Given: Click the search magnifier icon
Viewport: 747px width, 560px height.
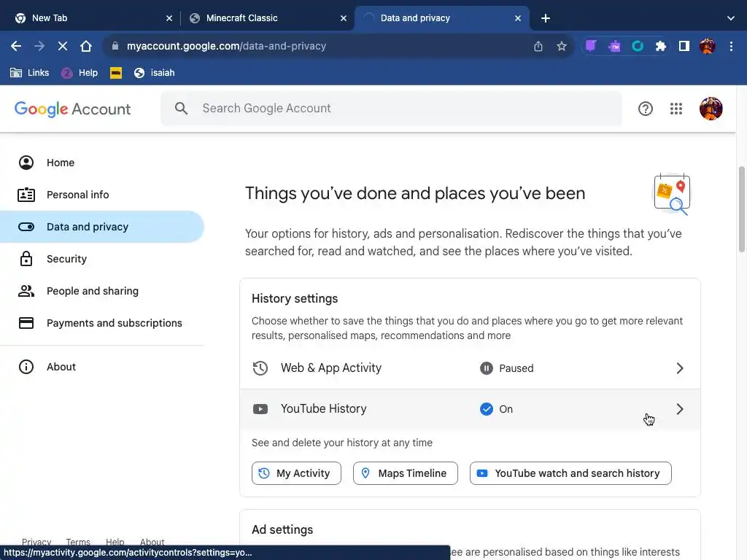Looking at the screenshot, I should coord(181,108).
